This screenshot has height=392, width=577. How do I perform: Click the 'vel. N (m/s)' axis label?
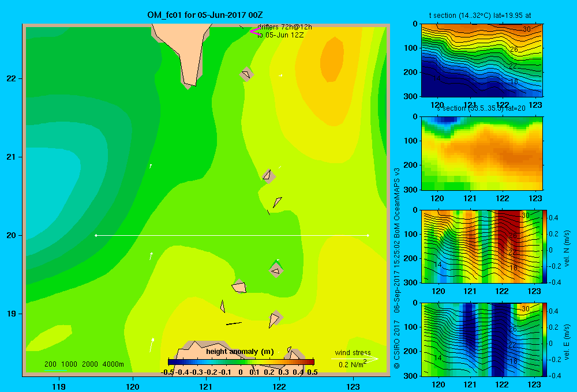tap(567, 248)
